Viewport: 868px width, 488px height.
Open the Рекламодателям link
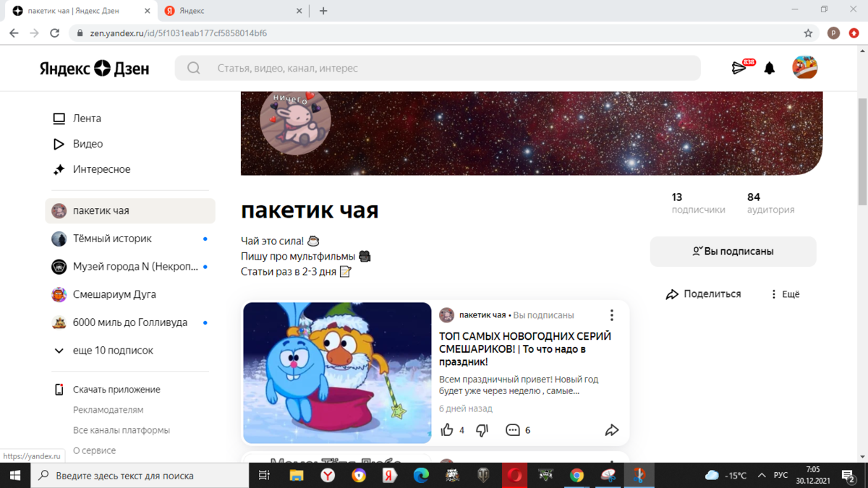pos(108,410)
